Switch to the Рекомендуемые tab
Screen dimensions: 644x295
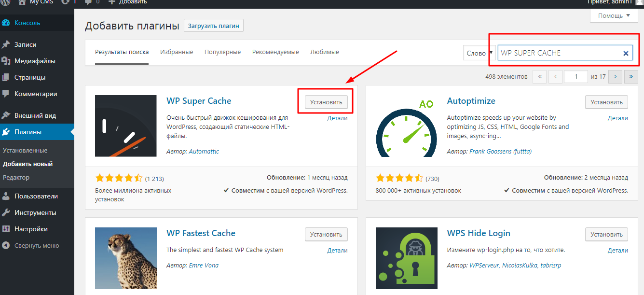click(275, 52)
